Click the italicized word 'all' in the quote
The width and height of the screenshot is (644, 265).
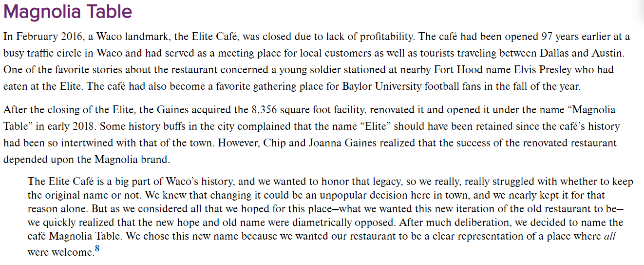[x=610, y=236]
